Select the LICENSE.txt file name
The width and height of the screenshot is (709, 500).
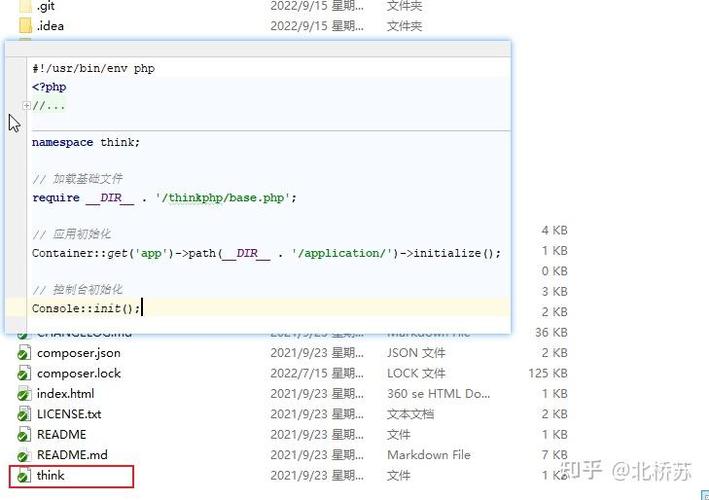click(69, 414)
